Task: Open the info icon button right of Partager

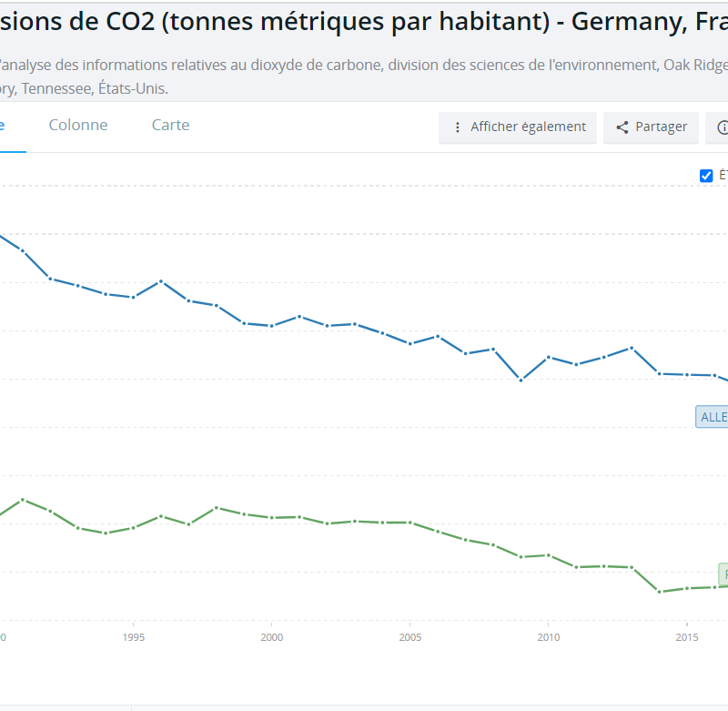Action: [723, 127]
